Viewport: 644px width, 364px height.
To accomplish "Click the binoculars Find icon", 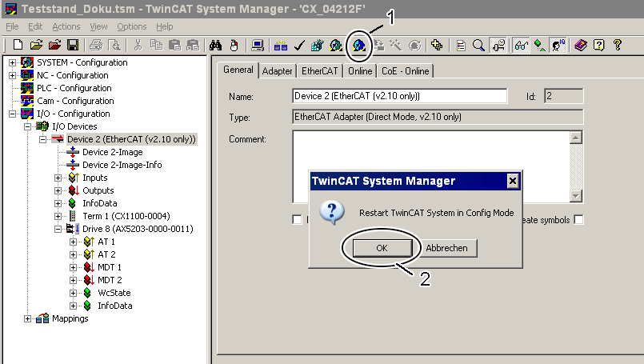I will point(216,45).
